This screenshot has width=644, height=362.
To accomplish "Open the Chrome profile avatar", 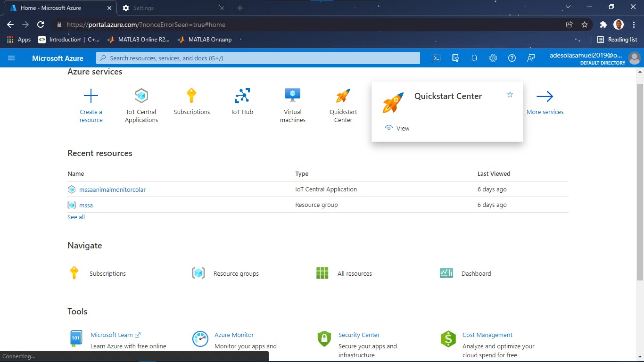I will tap(619, 25).
